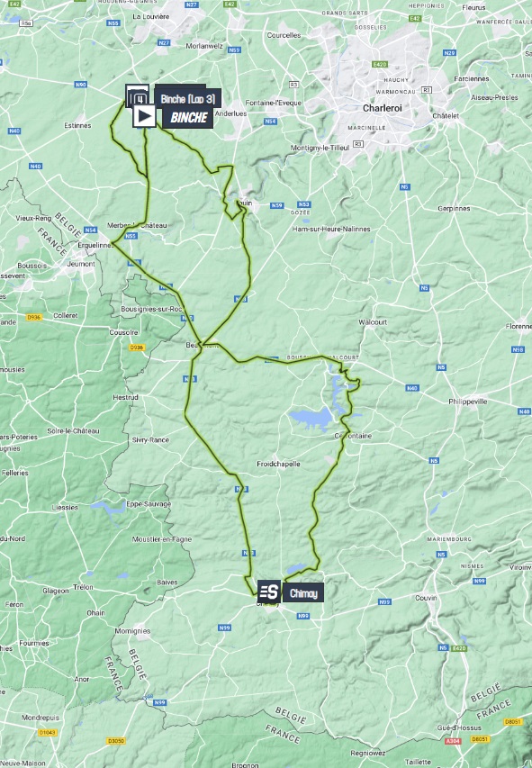Image resolution: width=532 pixels, height=768 pixels.
Task: Click the N29 road shield
Action: click(448, 52)
